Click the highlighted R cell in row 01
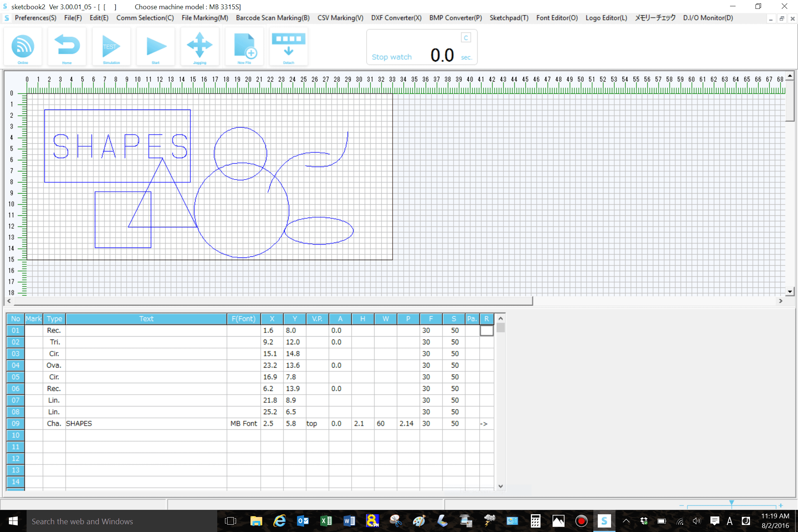 tap(487, 330)
